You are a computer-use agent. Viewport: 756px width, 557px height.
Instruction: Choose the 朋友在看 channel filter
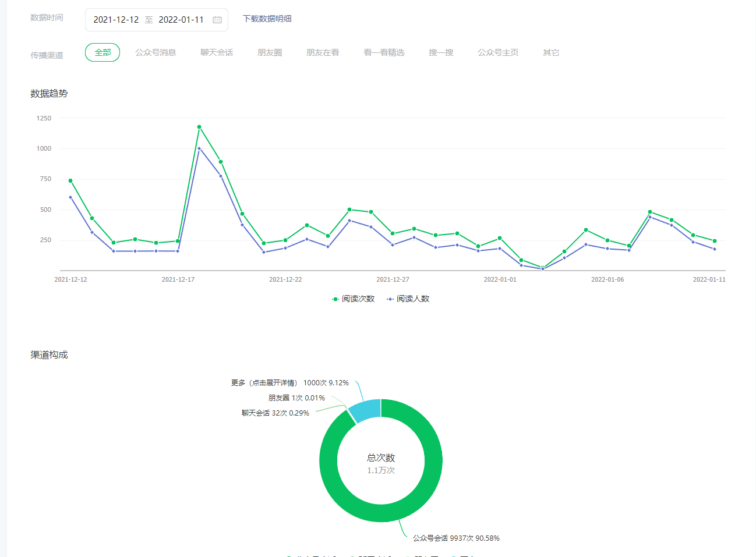(x=323, y=52)
